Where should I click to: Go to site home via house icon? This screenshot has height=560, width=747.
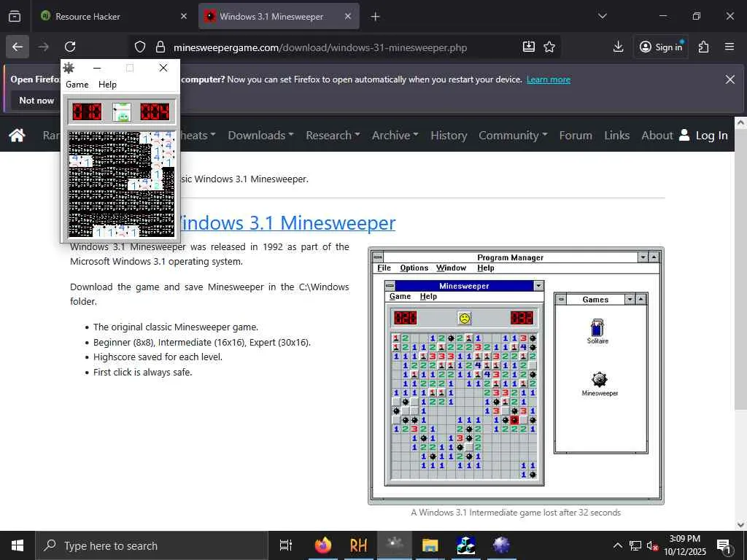[18, 135]
